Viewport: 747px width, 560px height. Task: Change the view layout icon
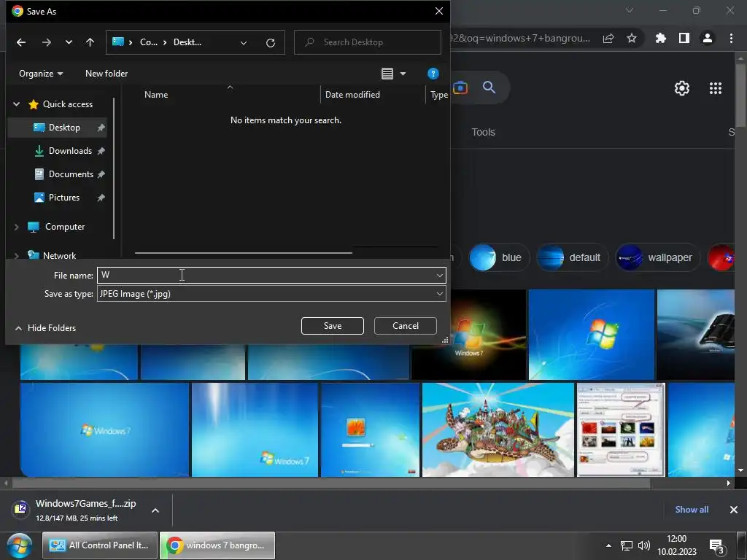(387, 74)
